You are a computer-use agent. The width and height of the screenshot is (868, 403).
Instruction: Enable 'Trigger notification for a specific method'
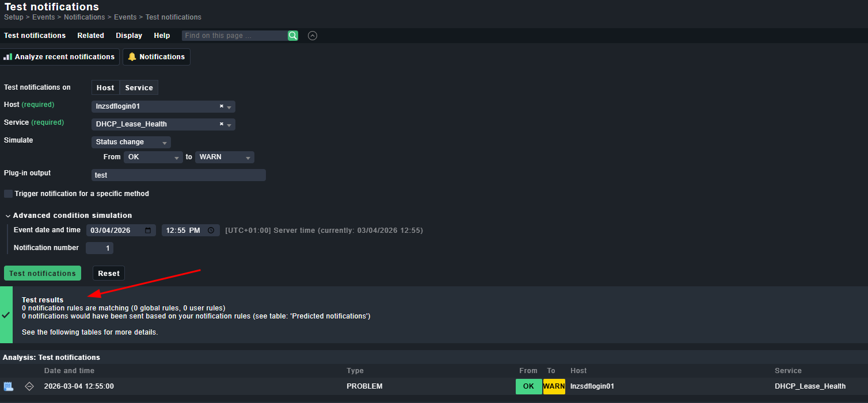click(x=8, y=194)
